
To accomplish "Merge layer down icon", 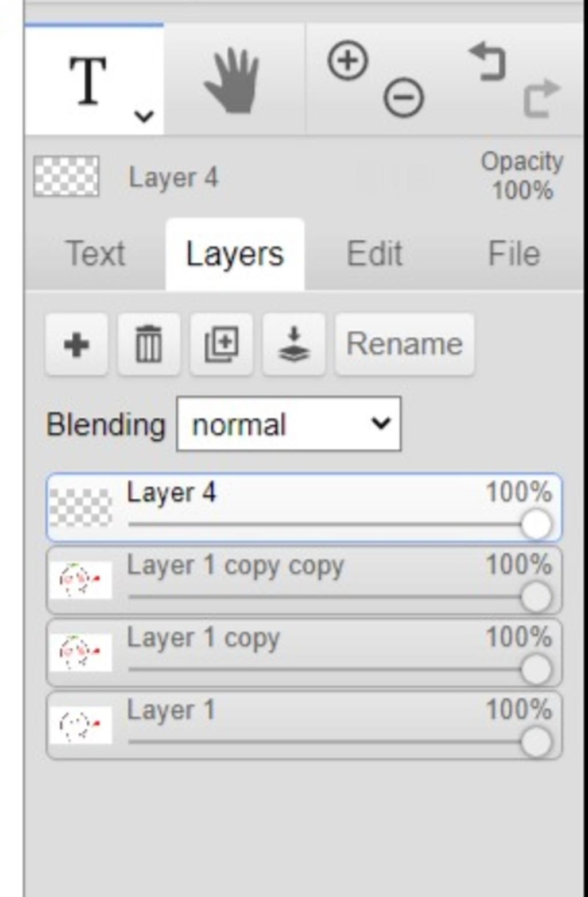I will tap(294, 345).
